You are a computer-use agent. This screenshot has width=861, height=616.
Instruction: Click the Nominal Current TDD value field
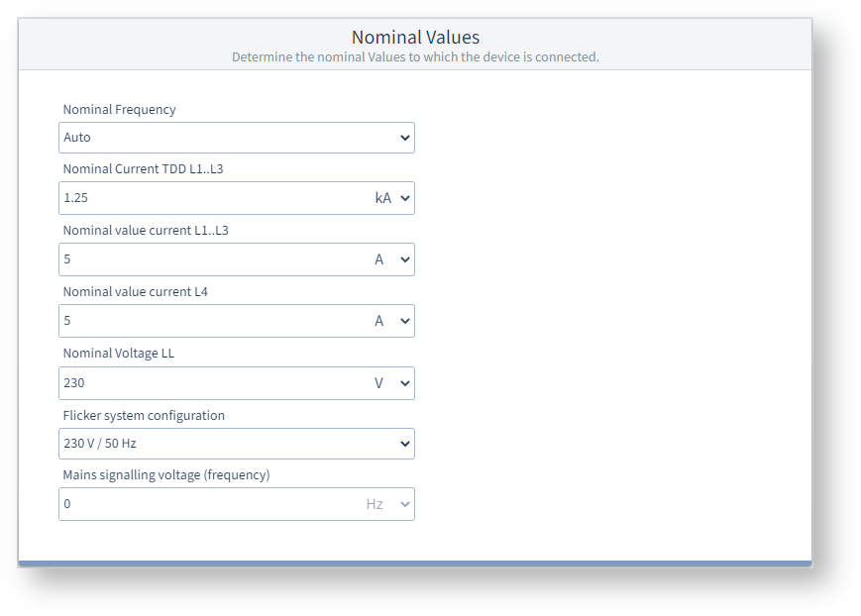(210, 198)
